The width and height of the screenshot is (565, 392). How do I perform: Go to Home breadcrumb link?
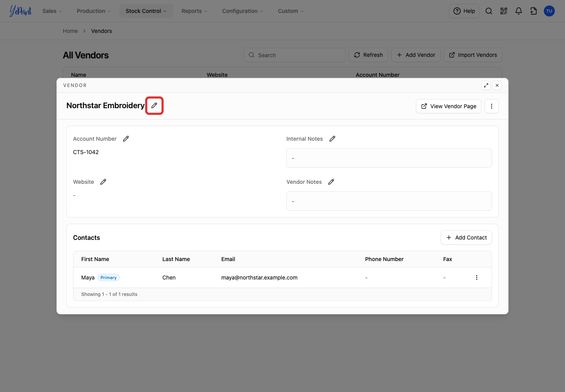coord(70,31)
